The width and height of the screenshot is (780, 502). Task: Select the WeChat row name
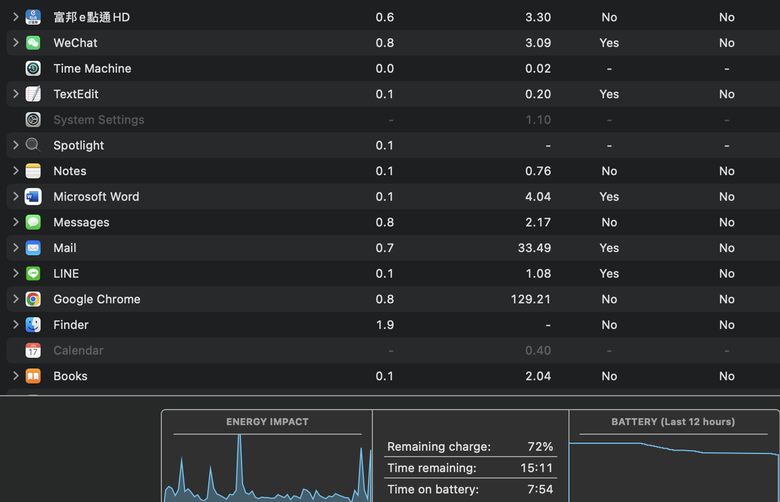pyautogui.click(x=75, y=43)
